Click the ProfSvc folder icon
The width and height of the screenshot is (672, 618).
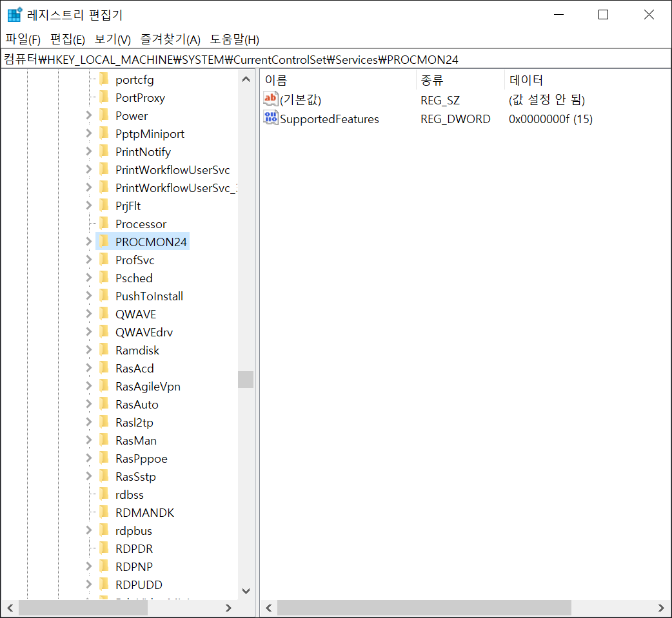tap(104, 260)
